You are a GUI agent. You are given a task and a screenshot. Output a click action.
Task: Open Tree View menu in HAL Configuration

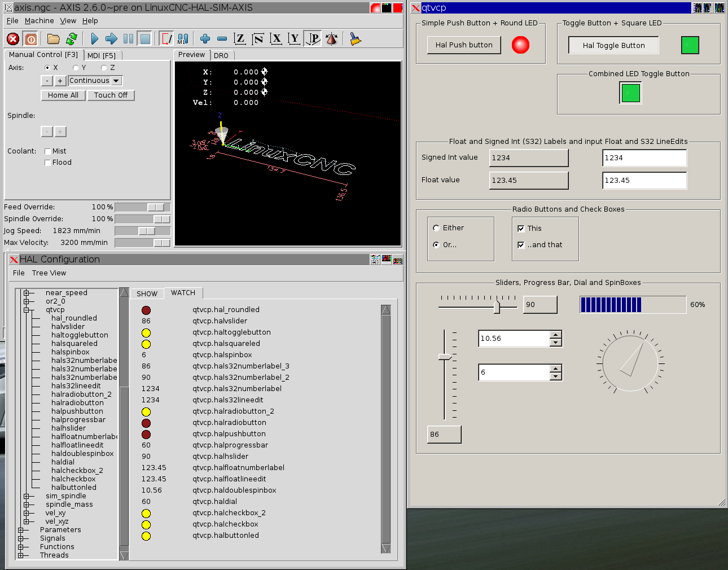pos(49,273)
